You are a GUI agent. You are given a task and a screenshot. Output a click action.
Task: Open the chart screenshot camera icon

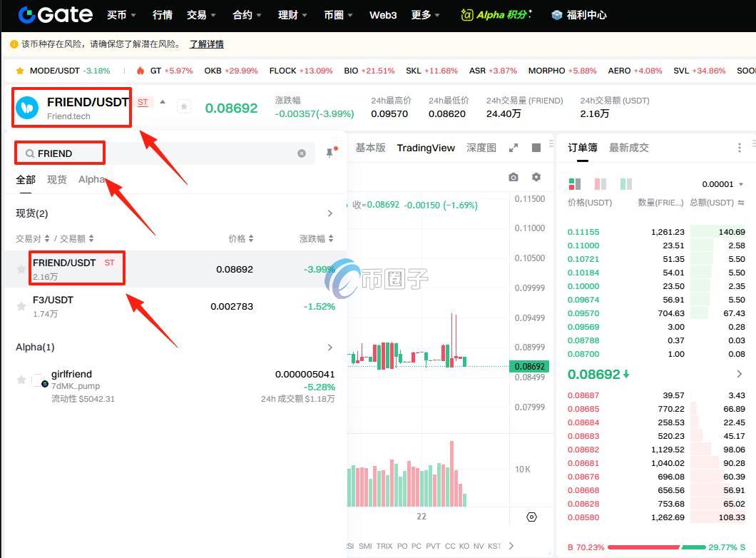513,177
